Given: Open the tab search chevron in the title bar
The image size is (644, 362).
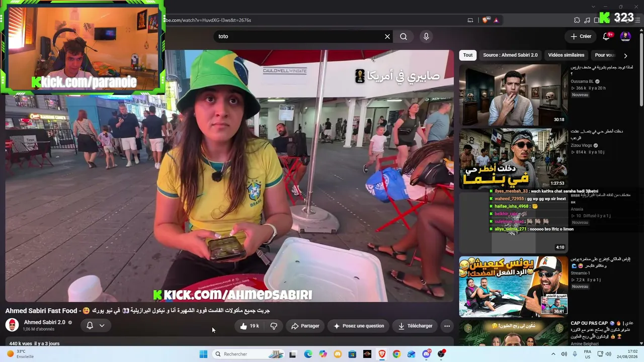Looking at the screenshot, I should click(594, 7).
